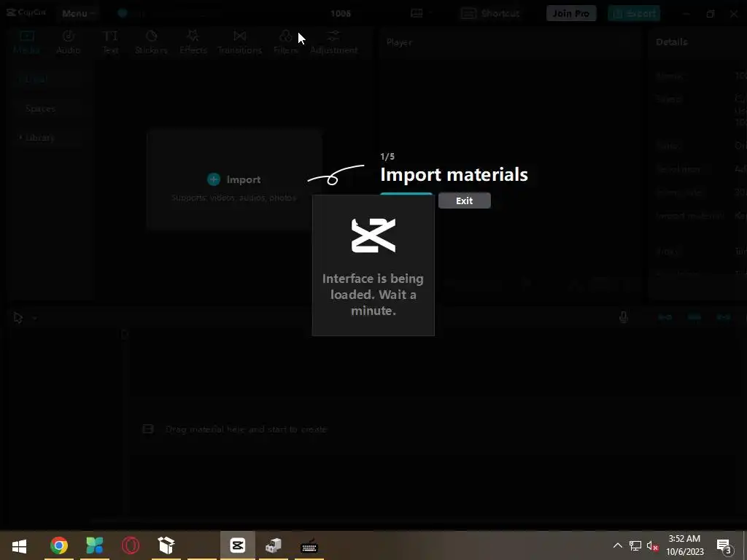Open the white box app on taskbar
This screenshot has height=560, width=747.
pyautogui.click(x=166, y=545)
